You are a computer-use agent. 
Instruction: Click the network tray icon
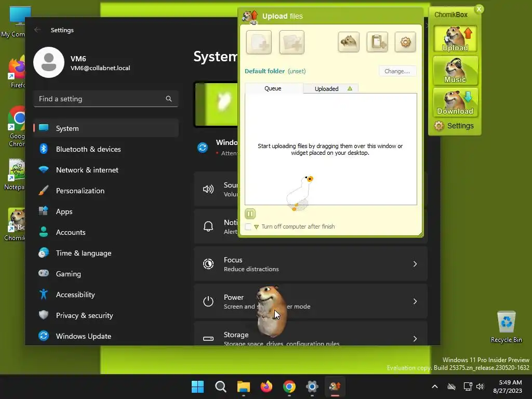coord(468,387)
